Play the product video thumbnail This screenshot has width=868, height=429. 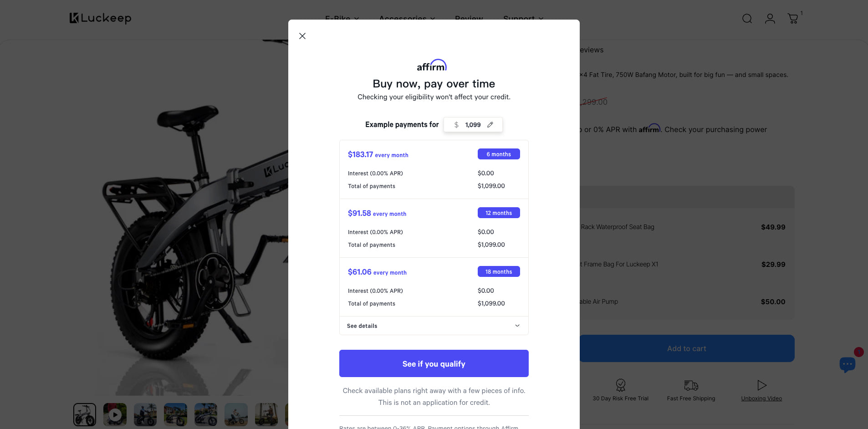(115, 414)
